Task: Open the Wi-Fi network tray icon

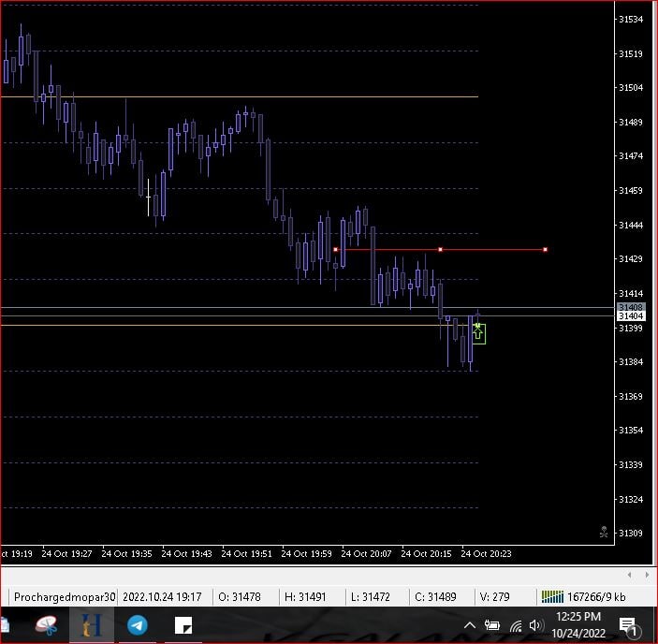Action: click(x=515, y=625)
